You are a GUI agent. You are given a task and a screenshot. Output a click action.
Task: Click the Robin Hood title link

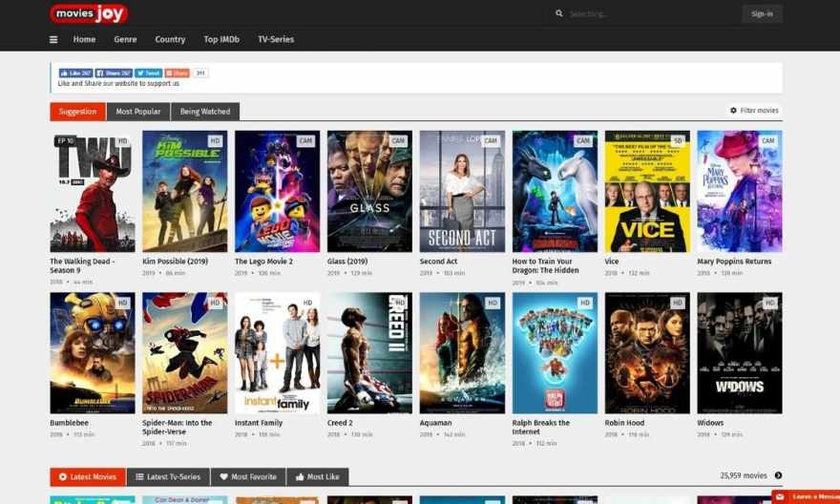tap(624, 423)
